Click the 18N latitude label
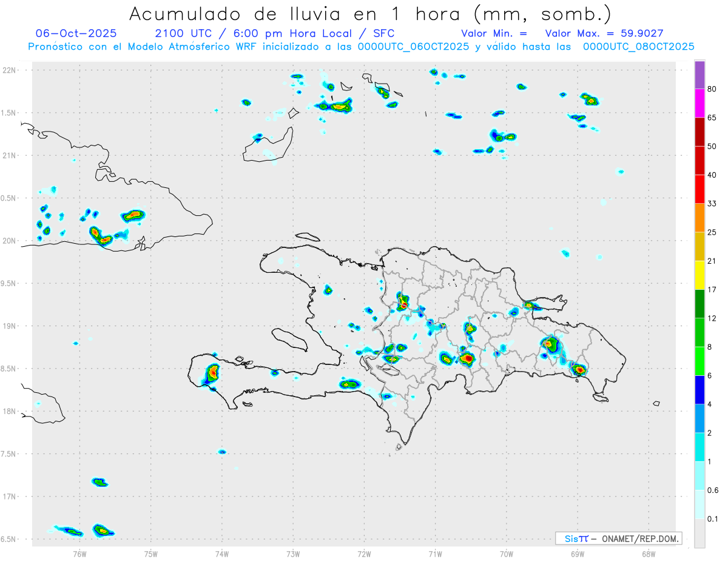728x562 pixels. (10, 411)
